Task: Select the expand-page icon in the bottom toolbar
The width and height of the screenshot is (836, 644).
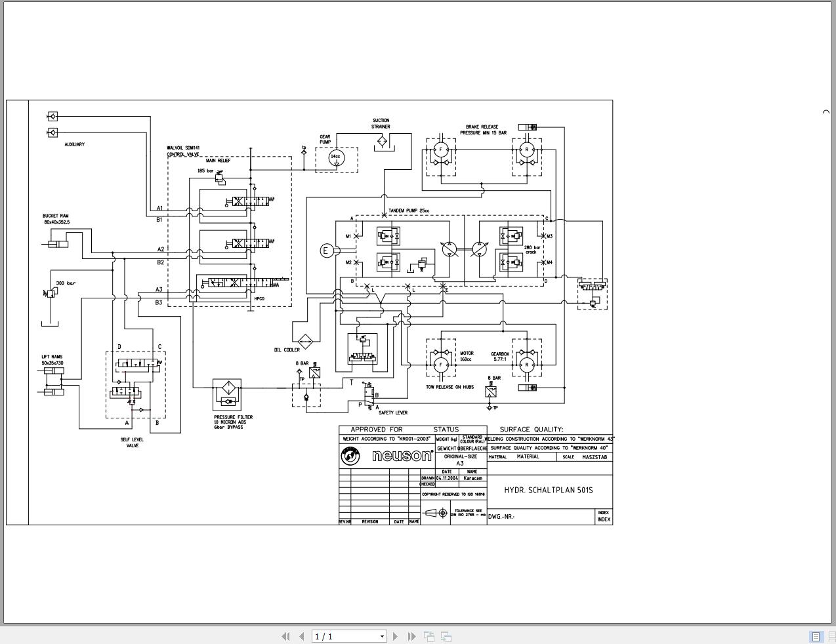Action: [446, 636]
